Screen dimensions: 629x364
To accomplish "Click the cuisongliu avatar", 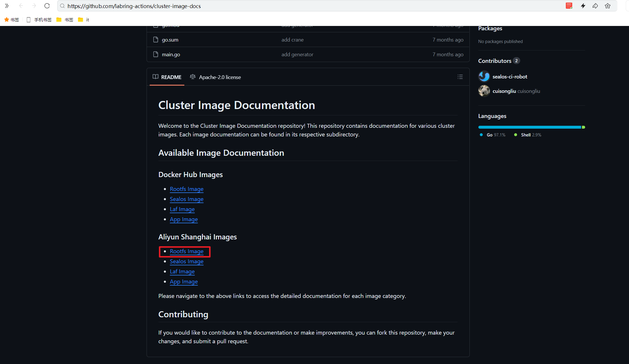I will (484, 91).
